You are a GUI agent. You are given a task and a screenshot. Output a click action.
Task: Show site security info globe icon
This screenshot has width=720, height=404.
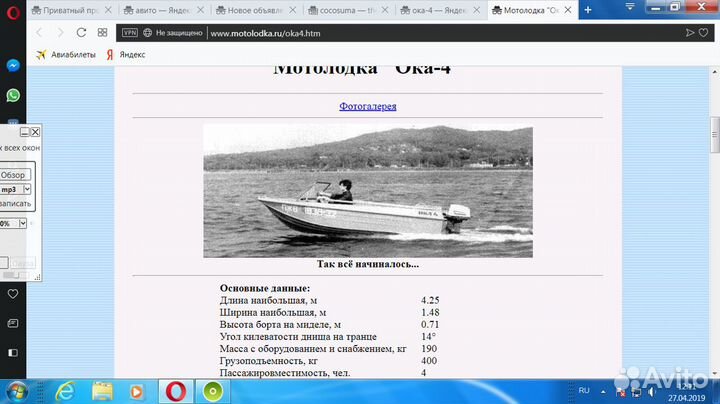(x=147, y=33)
